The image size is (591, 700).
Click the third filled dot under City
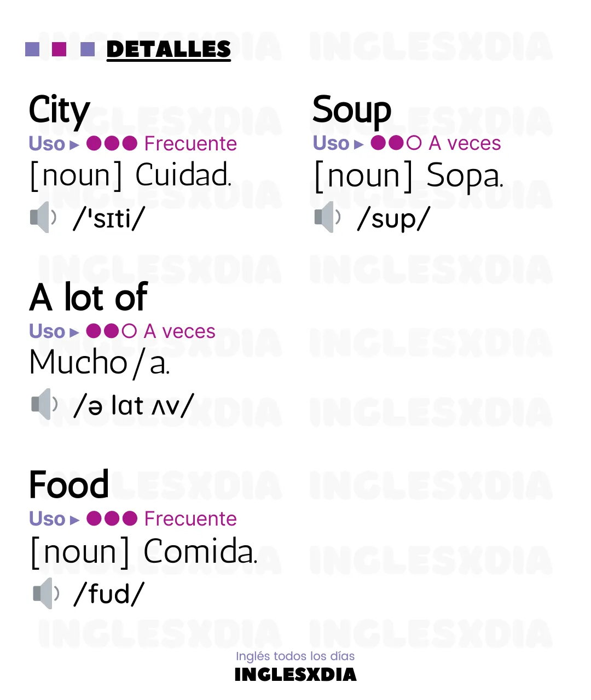[x=130, y=143]
